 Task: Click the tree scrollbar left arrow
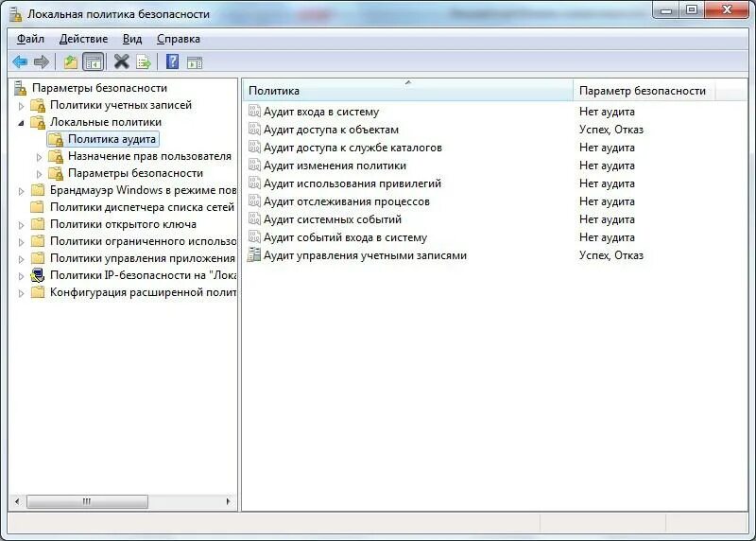pos(17,501)
